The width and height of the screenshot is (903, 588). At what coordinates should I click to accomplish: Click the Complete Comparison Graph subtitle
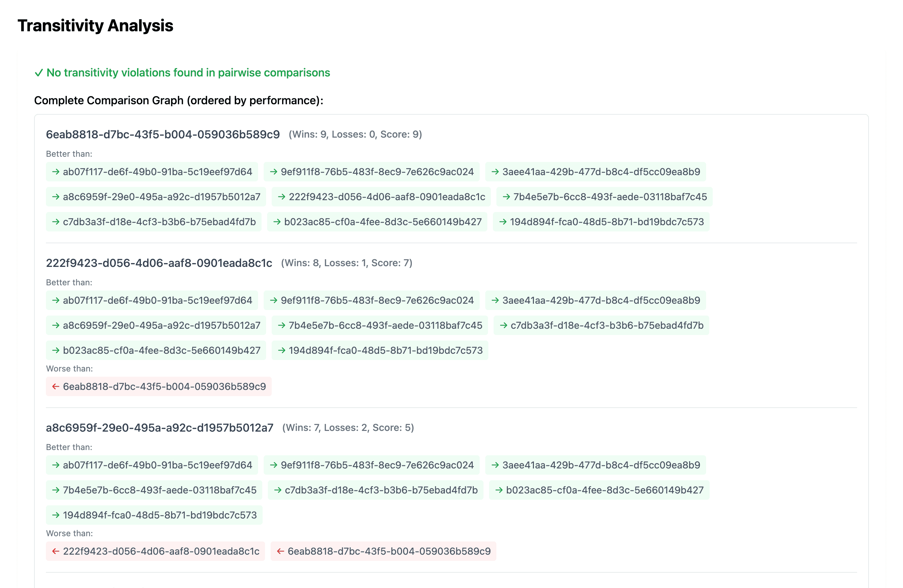[179, 100]
